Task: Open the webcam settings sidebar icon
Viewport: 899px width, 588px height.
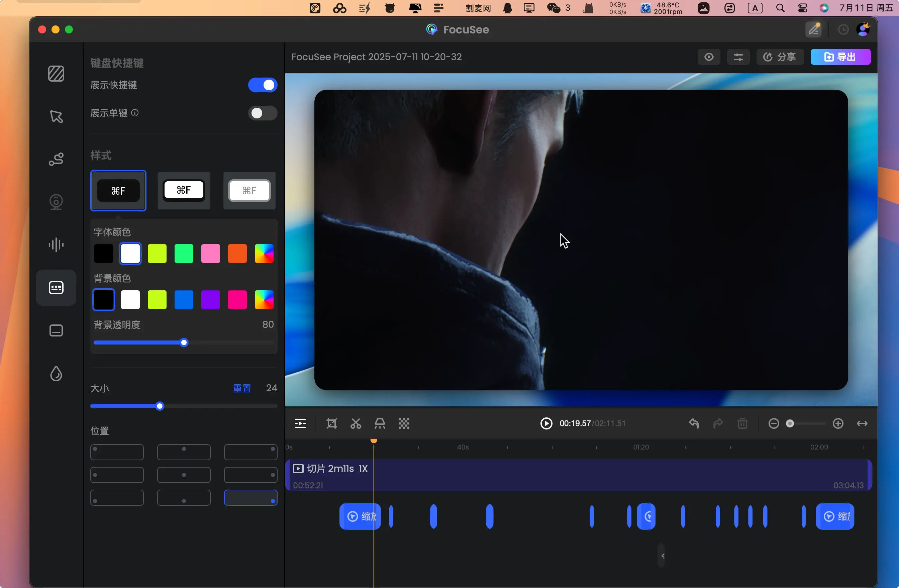Action: (56, 202)
